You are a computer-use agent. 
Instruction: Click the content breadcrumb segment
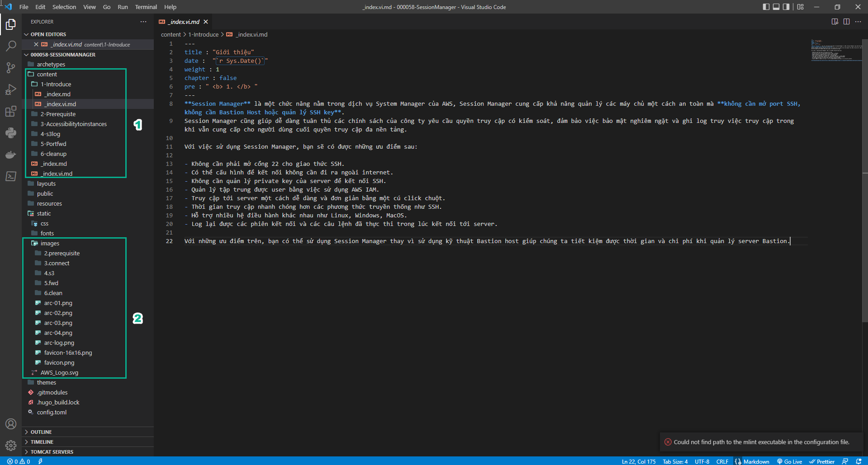[171, 34]
